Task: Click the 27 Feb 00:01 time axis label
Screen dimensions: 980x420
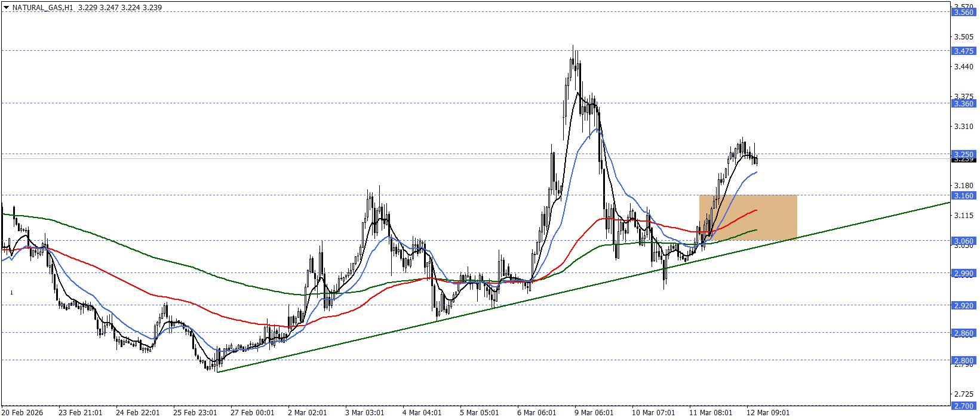Action: 253,413
